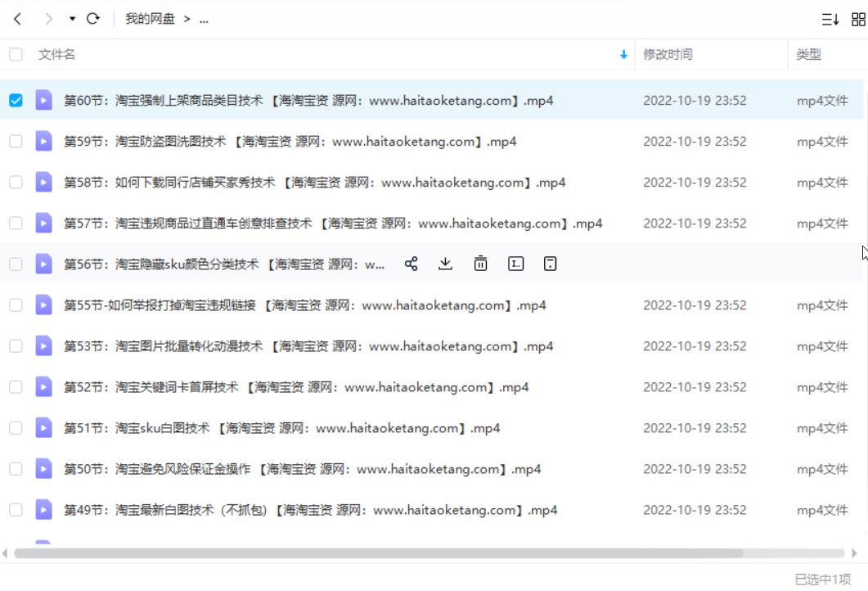868x591 pixels.
Task: Open the navigation history dropdown arrow
Action: (72, 19)
